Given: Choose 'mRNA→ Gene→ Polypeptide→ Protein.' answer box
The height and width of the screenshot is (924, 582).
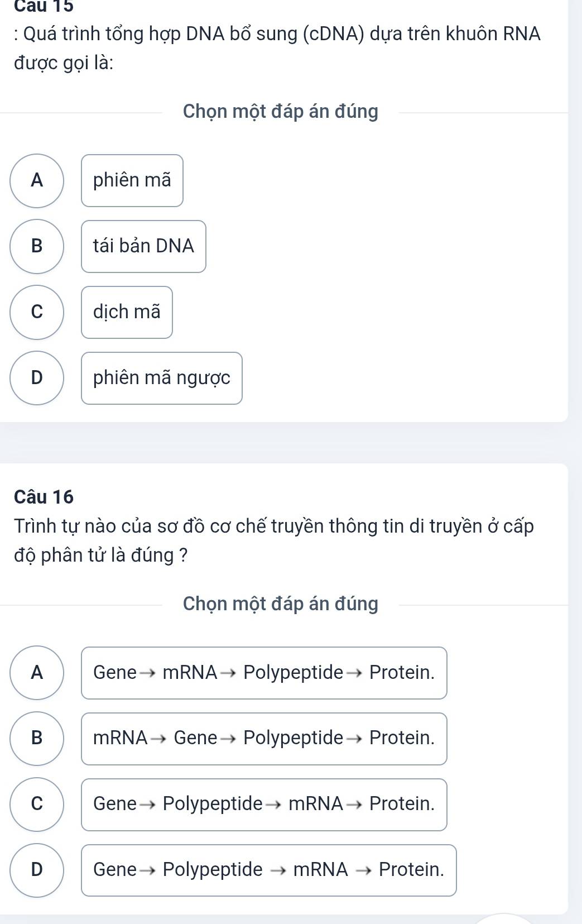Looking at the screenshot, I should pos(264,739).
